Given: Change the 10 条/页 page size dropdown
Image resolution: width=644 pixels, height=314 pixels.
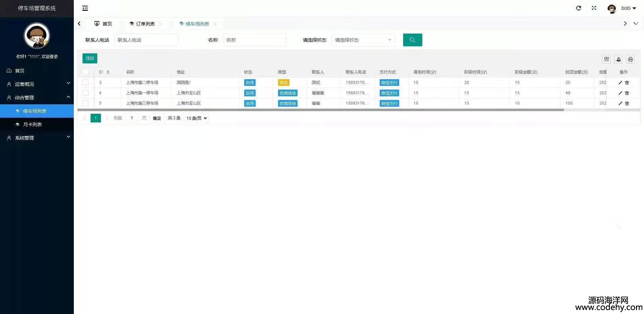Looking at the screenshot, I should (197, 118).
